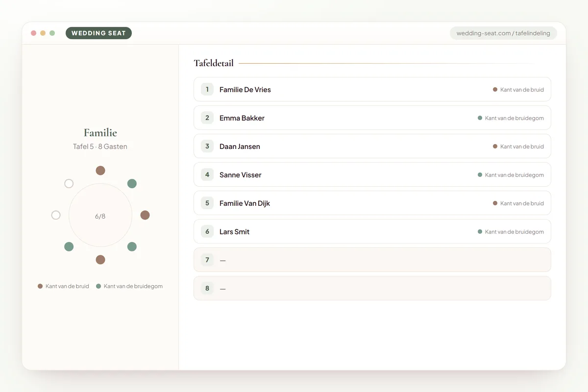Click number badge 4 in the guest list
The image size is (588, 392).
[x=207, y=174]
